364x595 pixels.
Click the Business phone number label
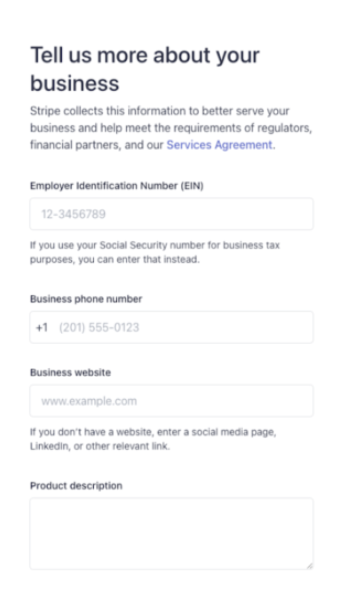[x=86, y=299]
